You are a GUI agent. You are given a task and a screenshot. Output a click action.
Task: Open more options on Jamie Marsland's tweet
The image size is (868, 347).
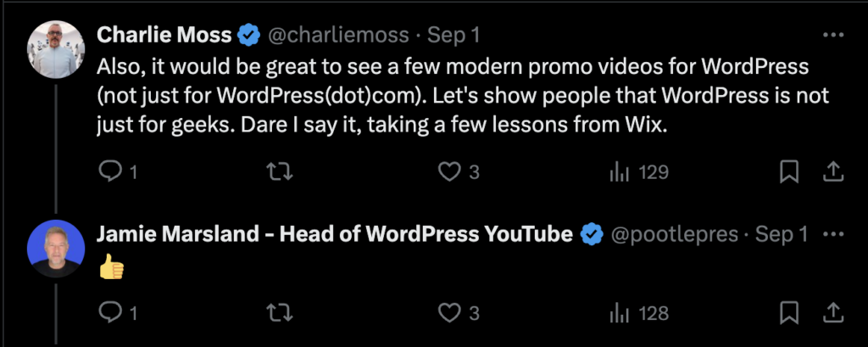(x=833, y=234)
